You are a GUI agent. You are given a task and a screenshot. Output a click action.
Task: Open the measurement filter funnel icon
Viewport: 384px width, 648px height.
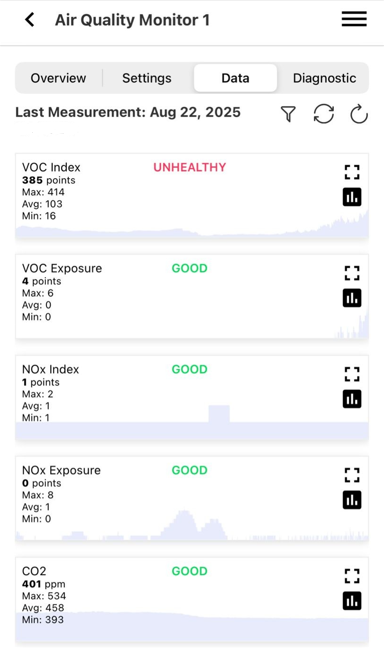point(288,114)
